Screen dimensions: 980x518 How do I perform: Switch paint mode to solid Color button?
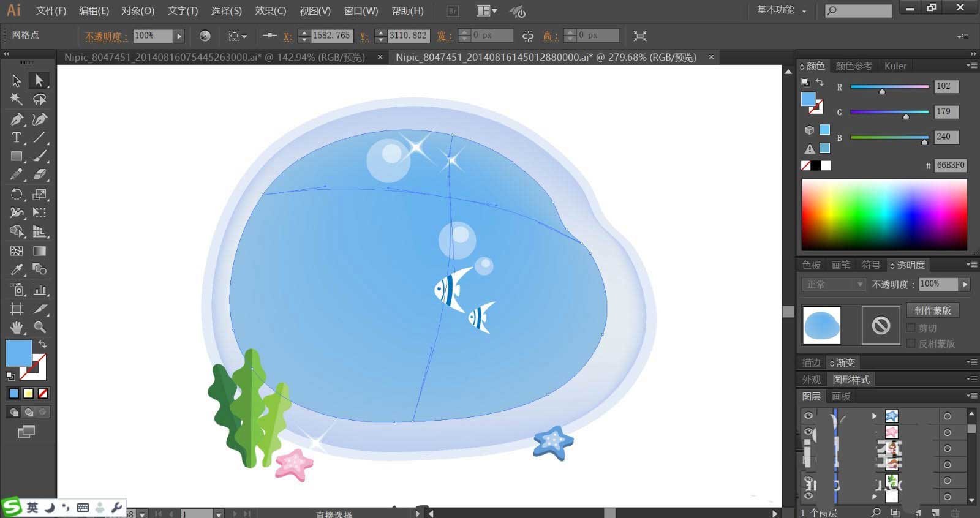point(13,394)
